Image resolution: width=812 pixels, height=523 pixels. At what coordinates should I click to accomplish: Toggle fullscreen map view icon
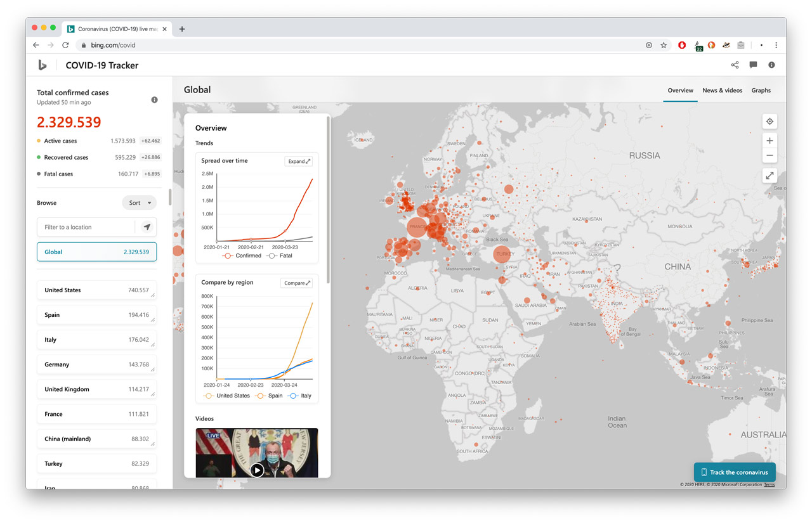(769, 176)
